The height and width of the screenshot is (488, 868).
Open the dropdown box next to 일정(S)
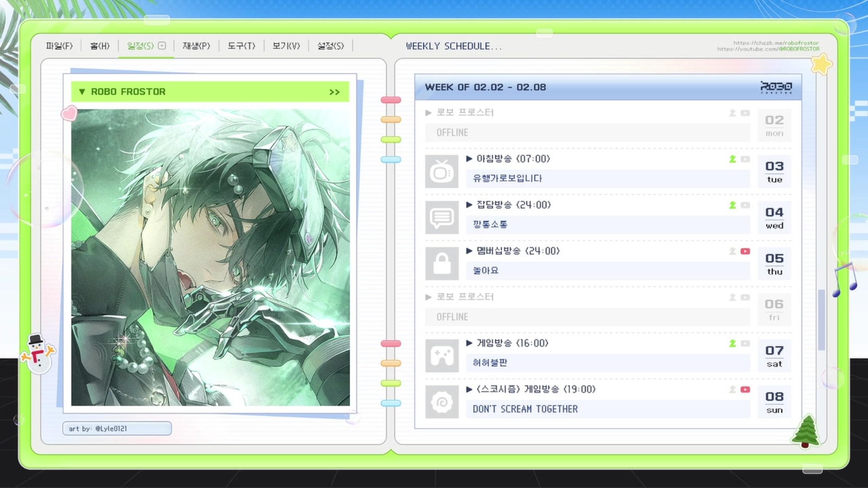coord(162,46)
